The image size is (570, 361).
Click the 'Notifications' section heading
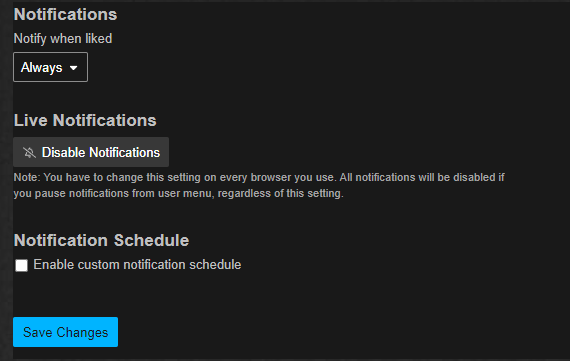[x=65, y=15]
